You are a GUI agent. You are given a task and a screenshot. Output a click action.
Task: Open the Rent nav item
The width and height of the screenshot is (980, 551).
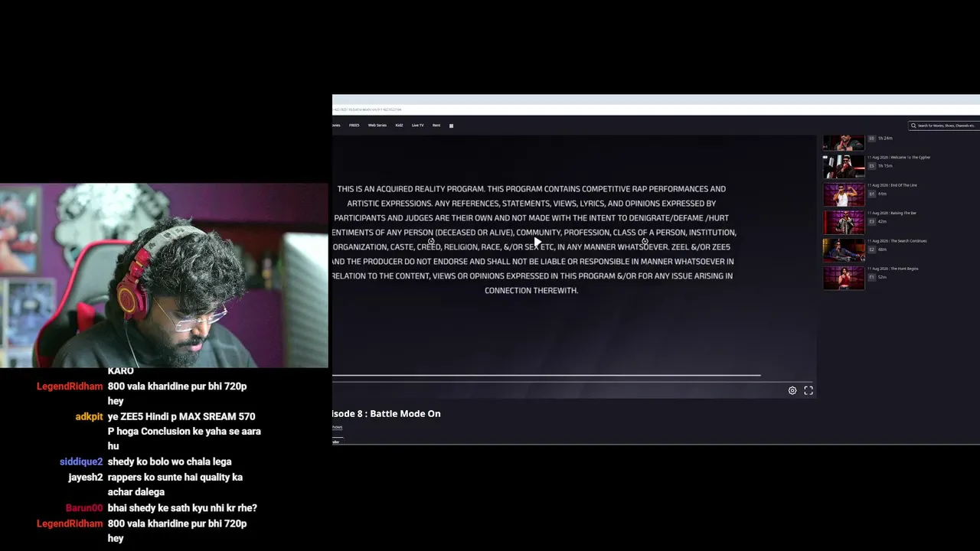[x=436, y=126]
